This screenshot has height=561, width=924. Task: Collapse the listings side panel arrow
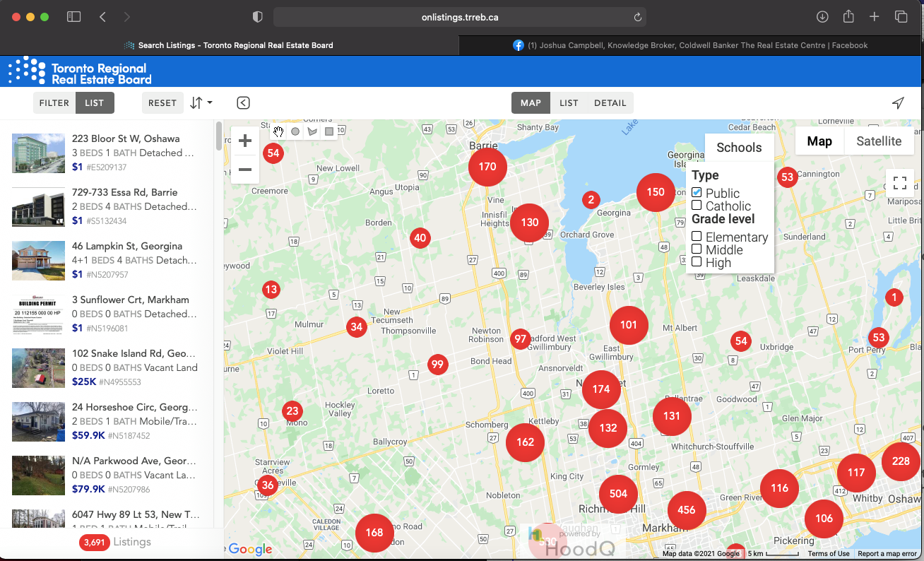point(243,103)
